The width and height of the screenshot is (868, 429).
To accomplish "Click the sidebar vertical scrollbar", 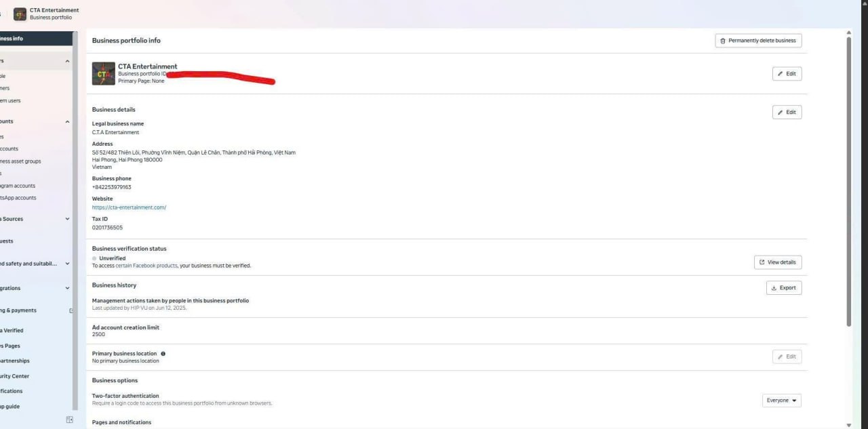I will coord(75,221).
